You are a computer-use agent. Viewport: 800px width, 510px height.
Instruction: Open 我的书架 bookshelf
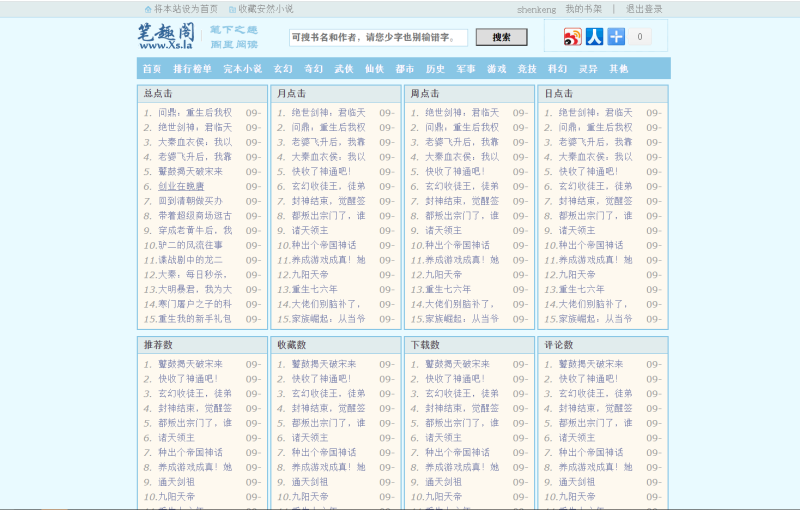[x=584, y=9]
